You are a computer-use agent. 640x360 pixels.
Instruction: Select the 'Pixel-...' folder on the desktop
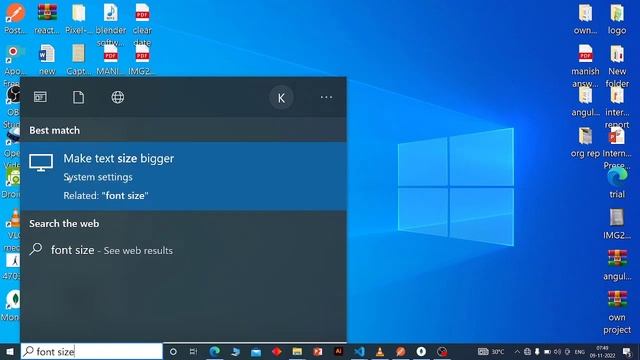click(79, 19)
